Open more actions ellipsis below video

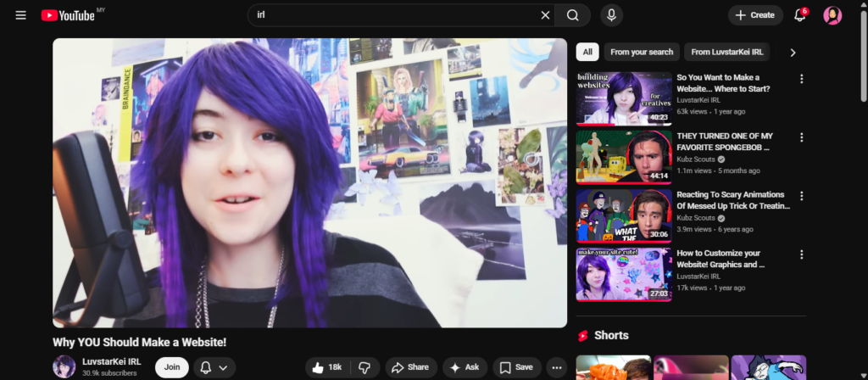coord(557,367)
